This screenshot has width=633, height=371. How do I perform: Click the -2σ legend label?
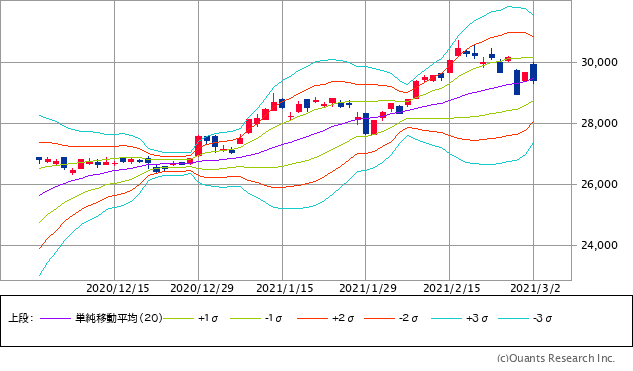tap(408, 319)
